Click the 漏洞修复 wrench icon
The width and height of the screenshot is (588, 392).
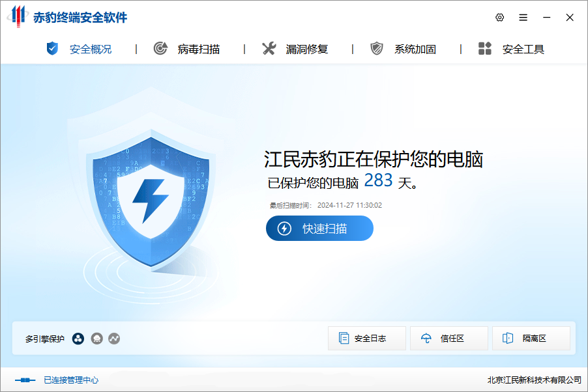click(269, 49)
